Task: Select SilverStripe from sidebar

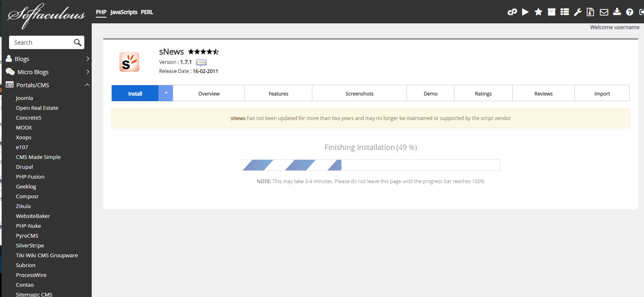Action: (30, 245)
